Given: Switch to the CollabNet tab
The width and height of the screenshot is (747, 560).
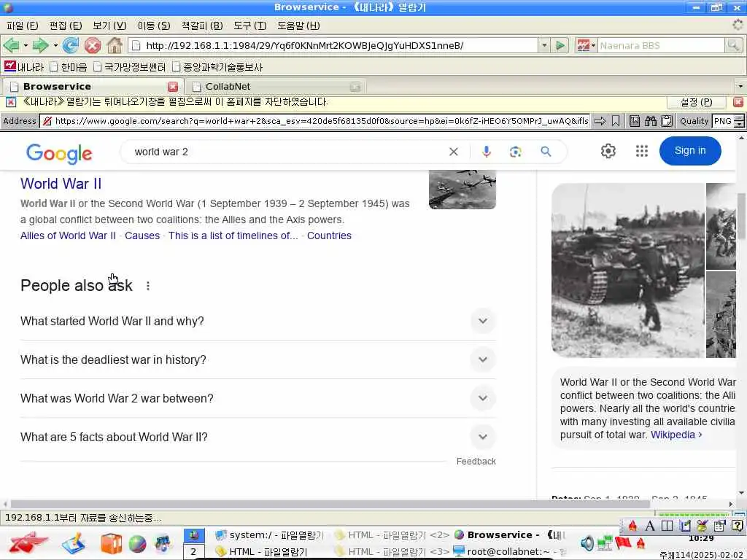Looking at the screenshot, I should (x=276, y=87).
